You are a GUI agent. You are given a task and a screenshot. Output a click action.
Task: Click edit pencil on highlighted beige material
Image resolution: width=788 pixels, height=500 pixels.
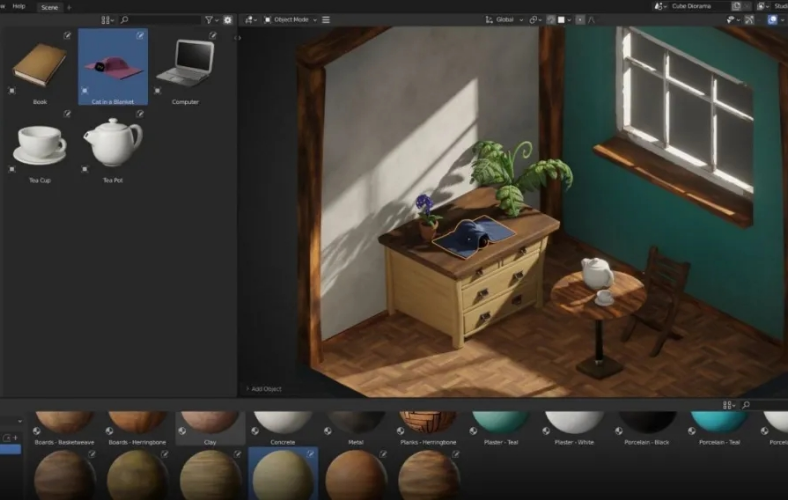coord(311,454)
